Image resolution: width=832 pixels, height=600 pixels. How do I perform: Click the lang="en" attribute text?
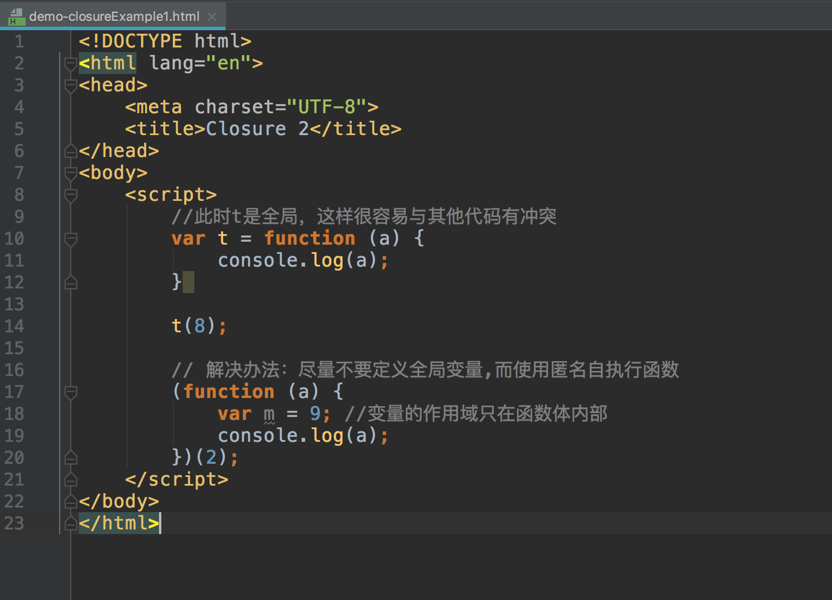click(200, 64)
